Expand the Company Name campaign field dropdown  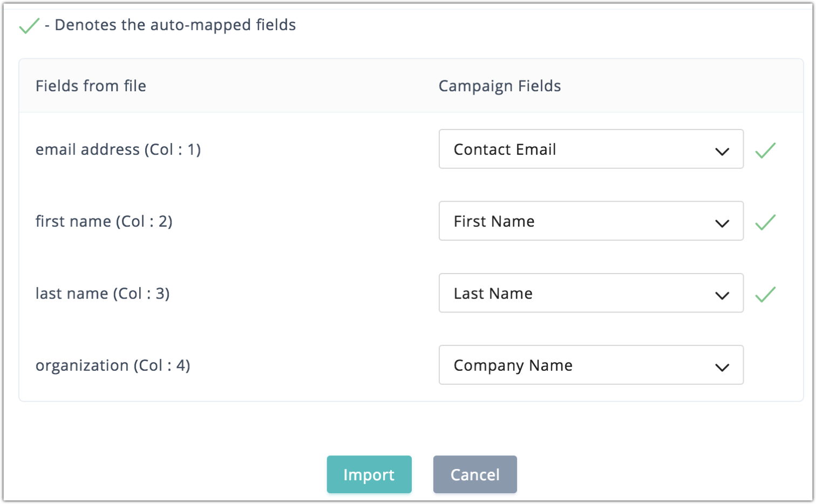(590, 365)
